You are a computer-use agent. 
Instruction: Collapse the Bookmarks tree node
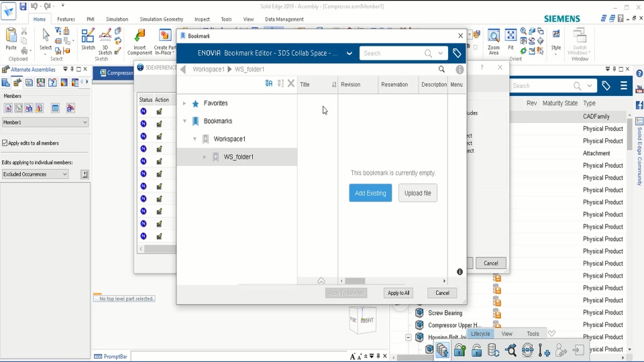pyautogui.click(x=185, y=121)
